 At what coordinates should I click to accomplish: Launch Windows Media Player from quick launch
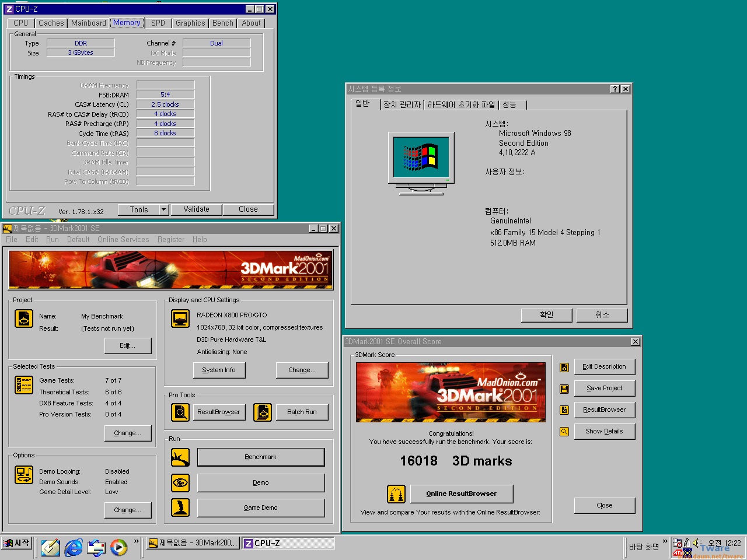pyautogui.click(x=119, y=547)
